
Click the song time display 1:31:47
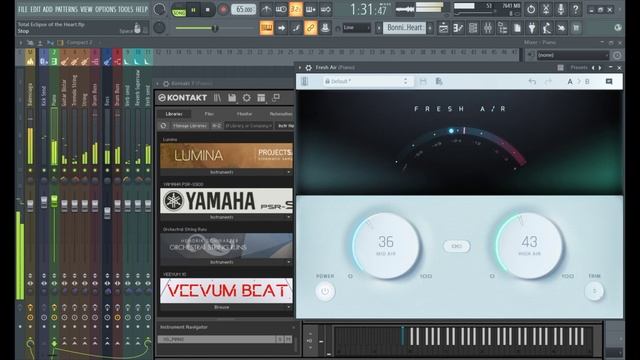point(369,9)
